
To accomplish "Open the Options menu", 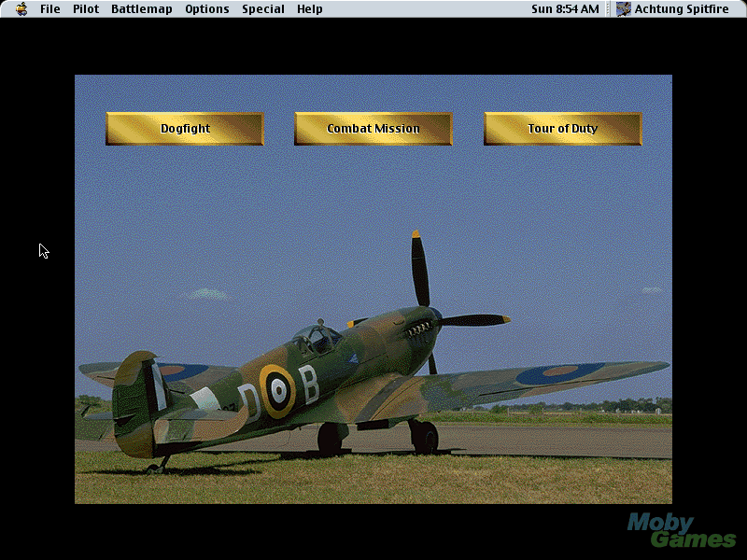I will pyautogui.click(x=206, y=9).
